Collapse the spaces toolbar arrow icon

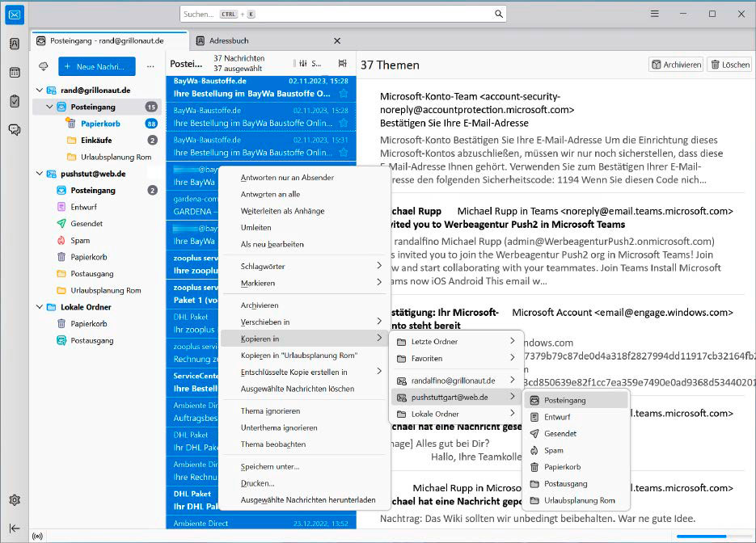(15, 528)
